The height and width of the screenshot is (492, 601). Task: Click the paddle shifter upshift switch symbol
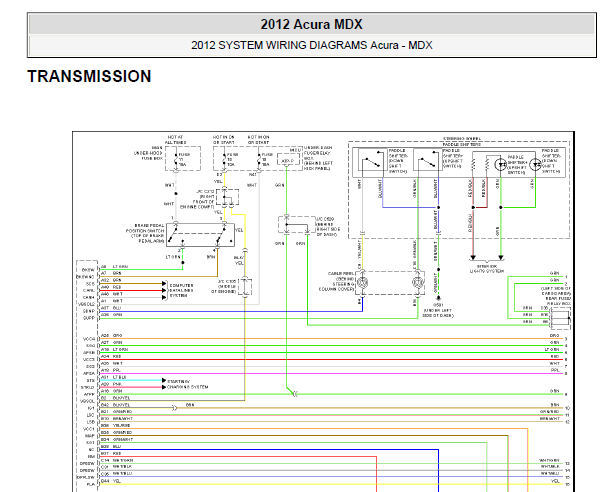tap(427, 162)
